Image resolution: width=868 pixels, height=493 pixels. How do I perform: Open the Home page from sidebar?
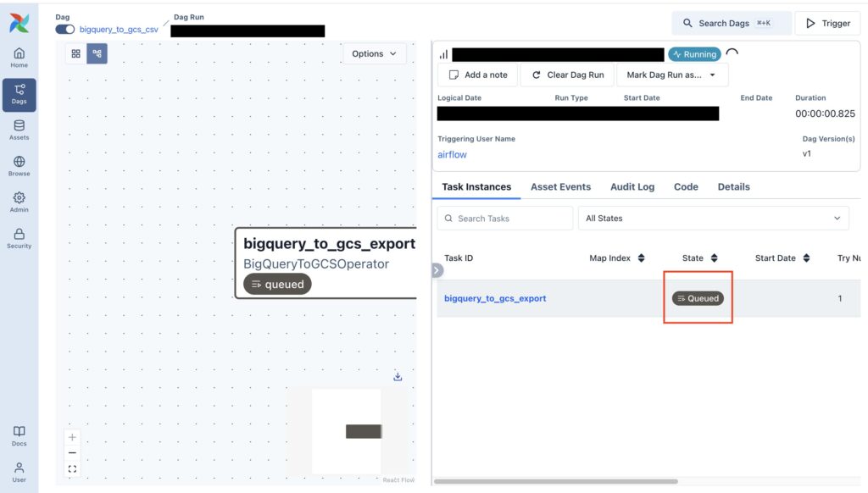[x=19, y=58]
